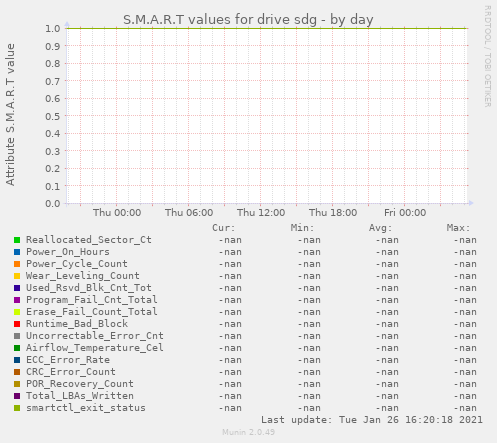Select the Erase_Fail_Count_Total legend label

coord(92,312)
